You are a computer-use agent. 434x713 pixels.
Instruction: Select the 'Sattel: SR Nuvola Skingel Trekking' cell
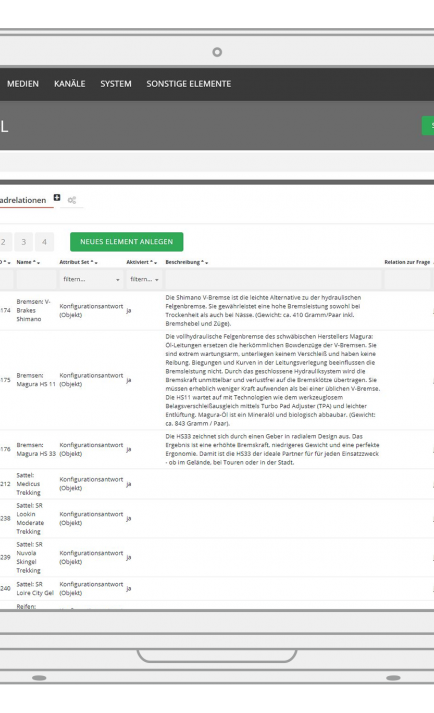pyautogui.click(x=30, y=557)
